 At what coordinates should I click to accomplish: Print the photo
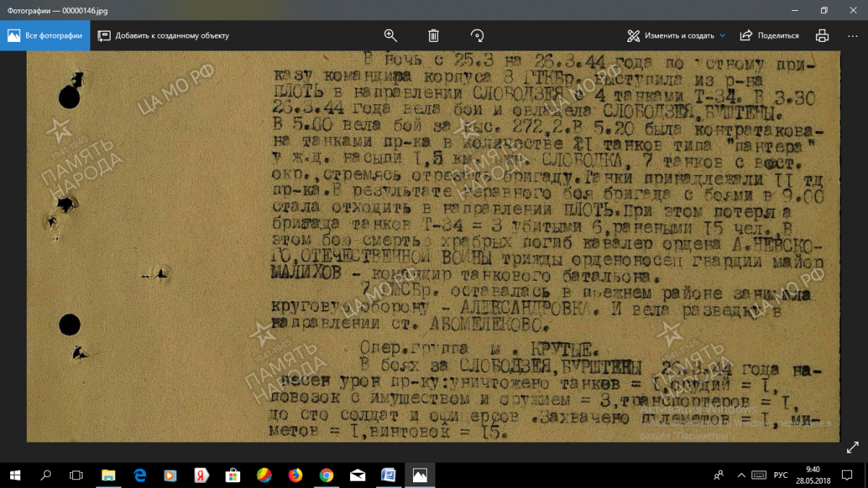coord(822,35)
